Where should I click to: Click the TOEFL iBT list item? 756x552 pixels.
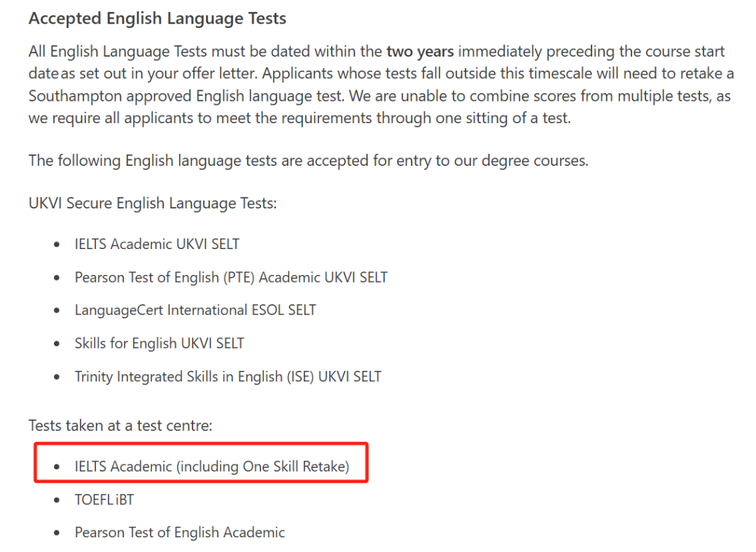point(104,500)
